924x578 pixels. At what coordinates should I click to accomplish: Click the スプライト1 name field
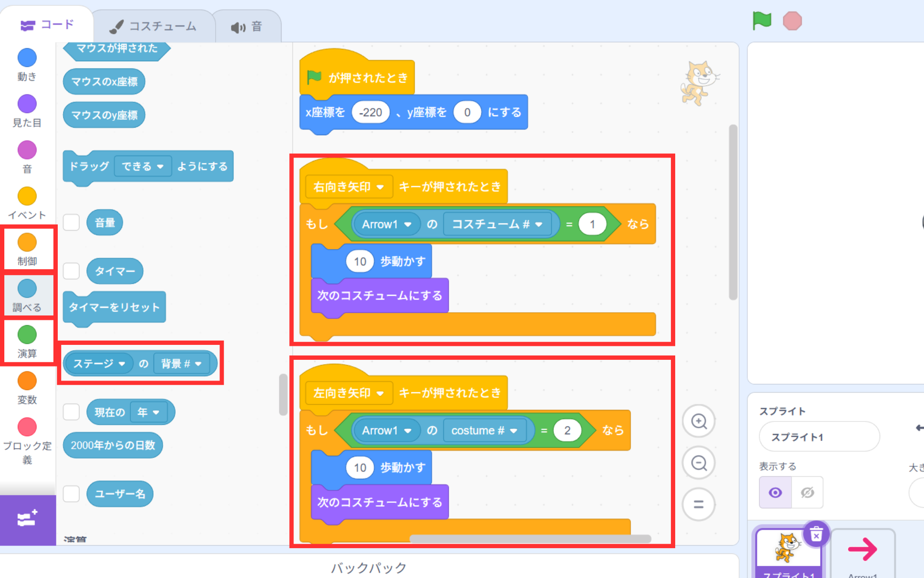pos(819,437)
